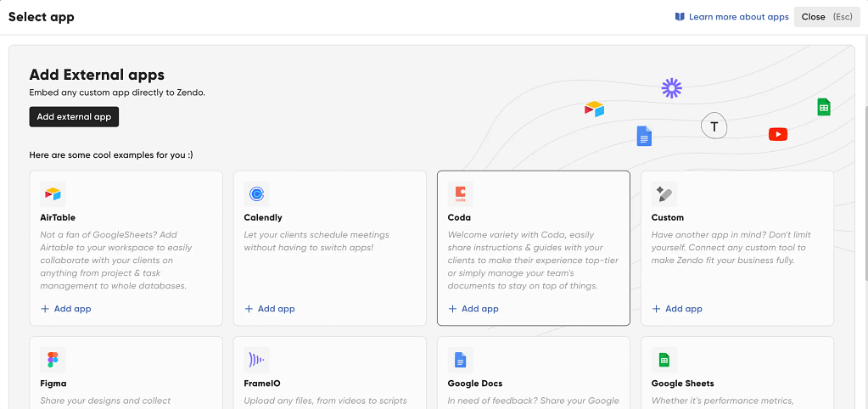The width and height of the screenshot is (868, 409).
Task: Click the Coda description about instructions & guides
Action: 533,261
